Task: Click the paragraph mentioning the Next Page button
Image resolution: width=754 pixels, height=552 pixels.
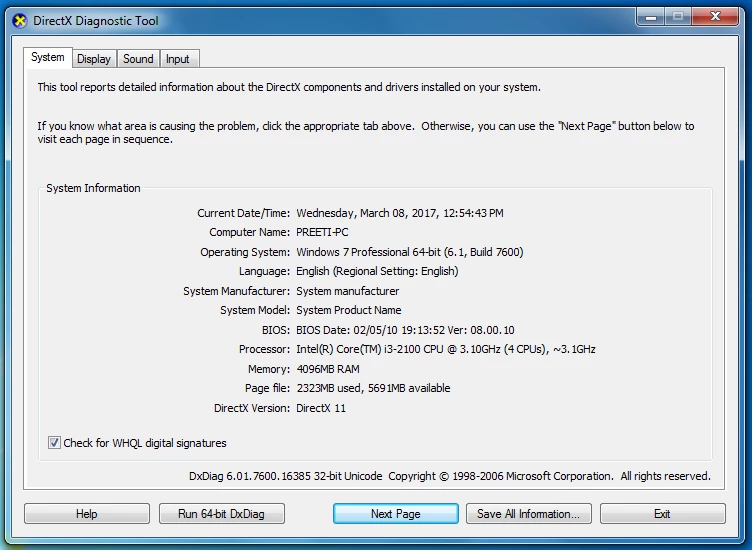Action: coord(366,133)
